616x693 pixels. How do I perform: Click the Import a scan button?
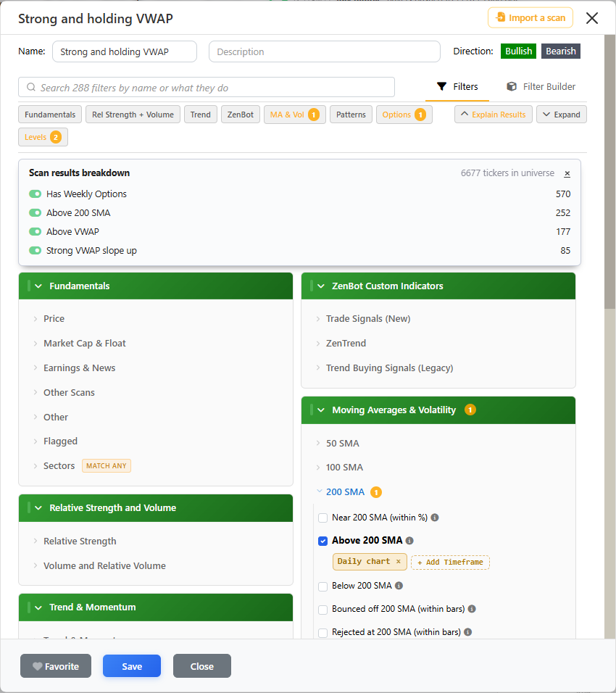click(x=530, y=17)
